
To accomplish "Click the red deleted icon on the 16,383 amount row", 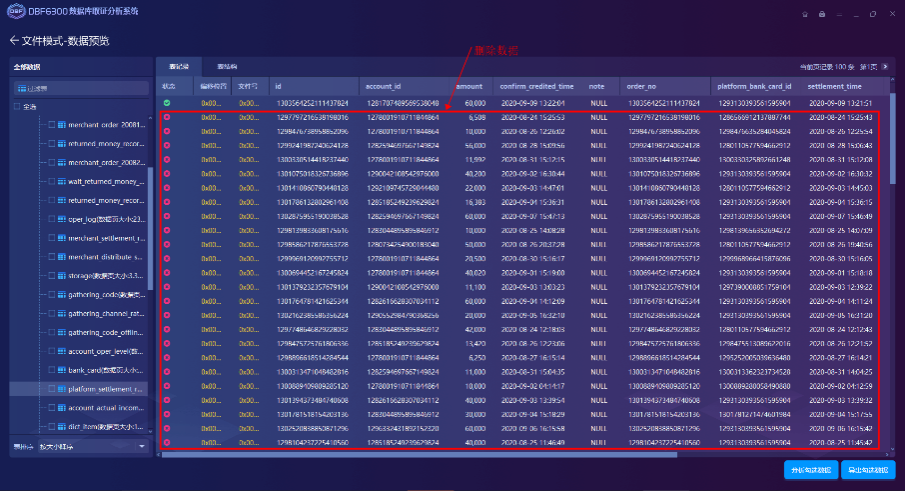I will (x=167, y=202).
